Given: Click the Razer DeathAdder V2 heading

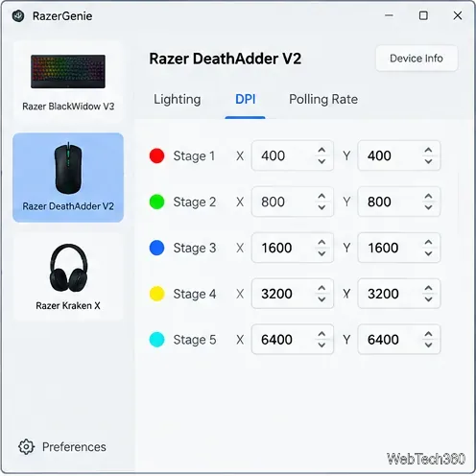Looking at the screenshot, I should pos(226,59).
